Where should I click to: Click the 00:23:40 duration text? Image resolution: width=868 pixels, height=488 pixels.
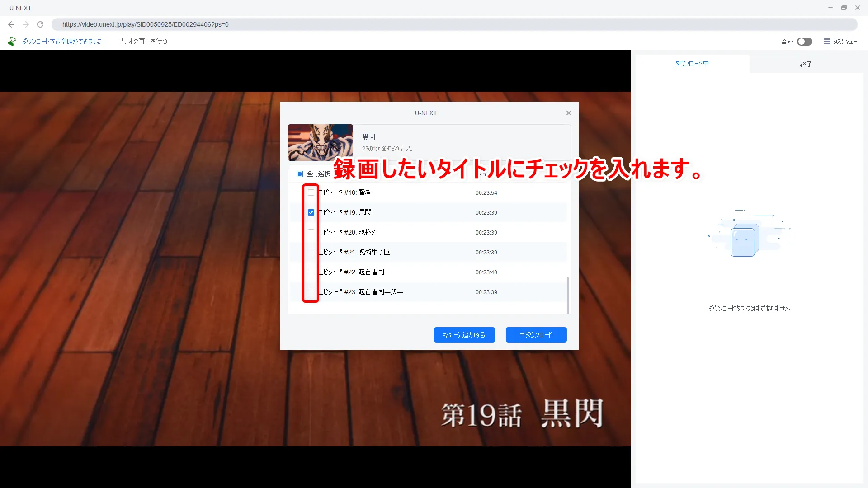tap(486, 272)
